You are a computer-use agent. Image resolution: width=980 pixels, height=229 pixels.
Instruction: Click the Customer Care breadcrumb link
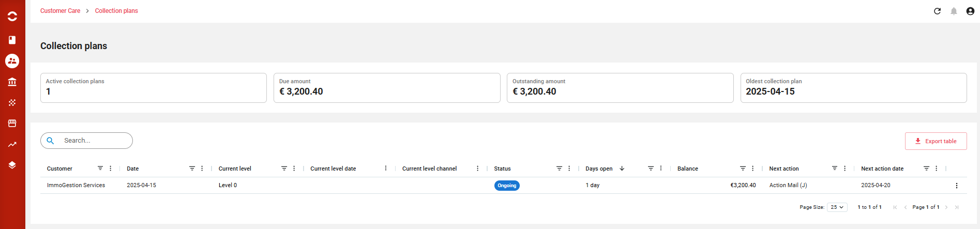click(x=60, y=11)
